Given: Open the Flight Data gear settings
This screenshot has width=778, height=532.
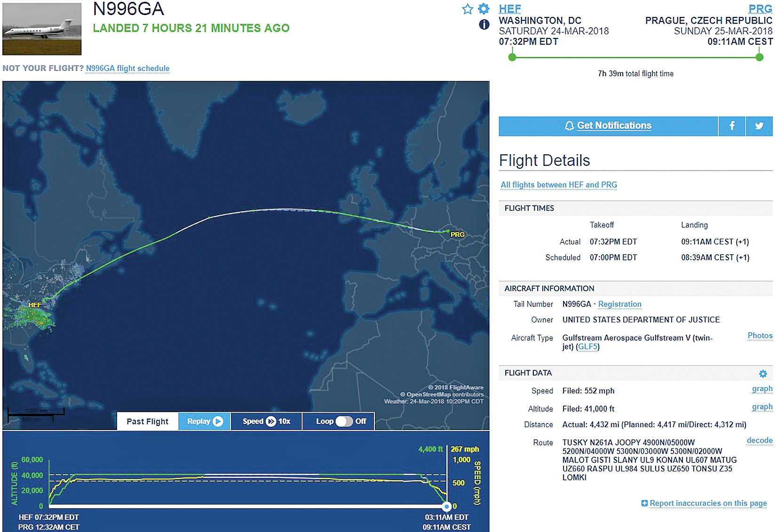Looking at the screenshot, I should click(x=763, y=374).
